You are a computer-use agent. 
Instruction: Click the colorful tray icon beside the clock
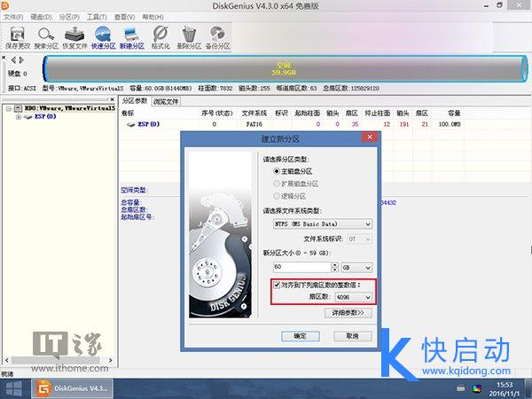(477, 388)
